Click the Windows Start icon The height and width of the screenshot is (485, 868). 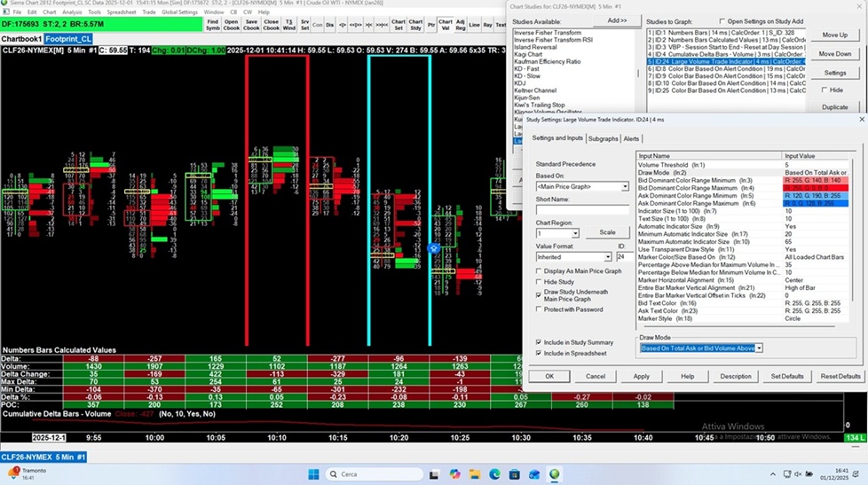[x=314, y=474]
